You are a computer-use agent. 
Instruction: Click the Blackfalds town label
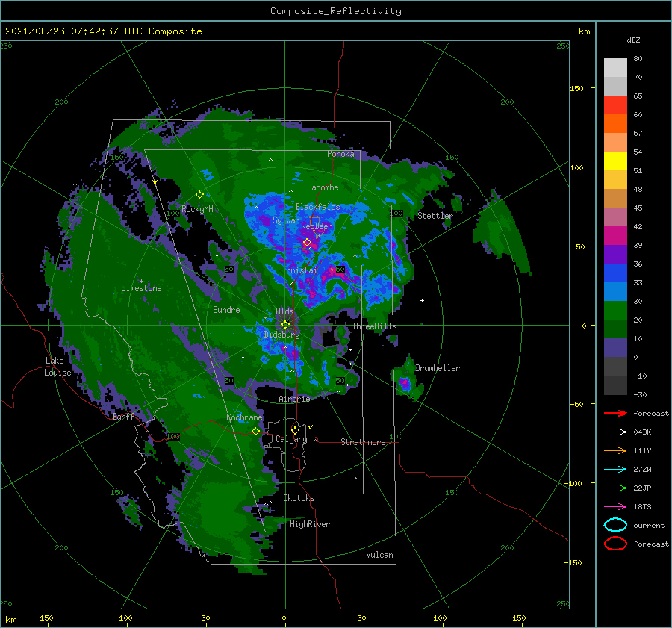point(317,207)
